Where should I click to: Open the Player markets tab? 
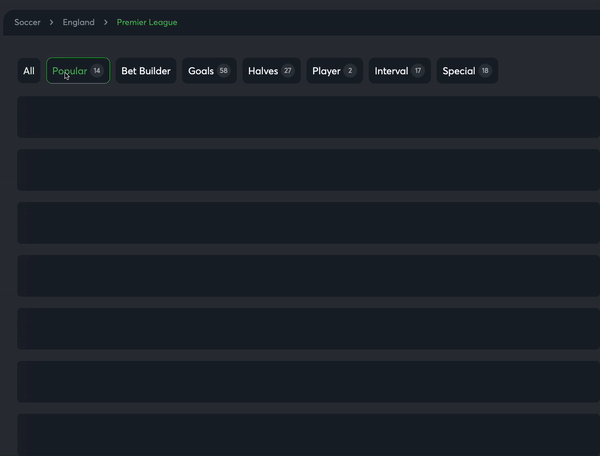pos(334,71)
